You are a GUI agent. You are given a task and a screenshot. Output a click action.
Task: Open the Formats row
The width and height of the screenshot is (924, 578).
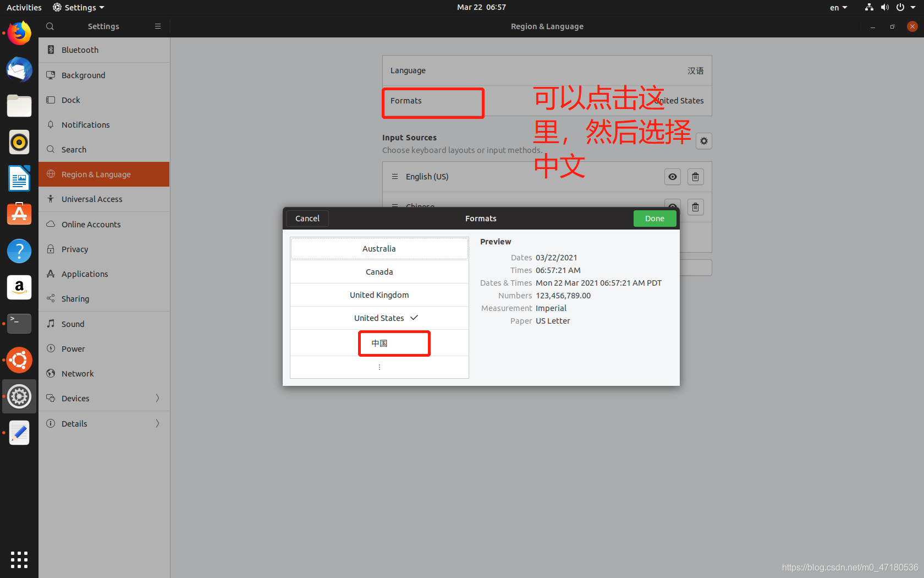(547, 101)
